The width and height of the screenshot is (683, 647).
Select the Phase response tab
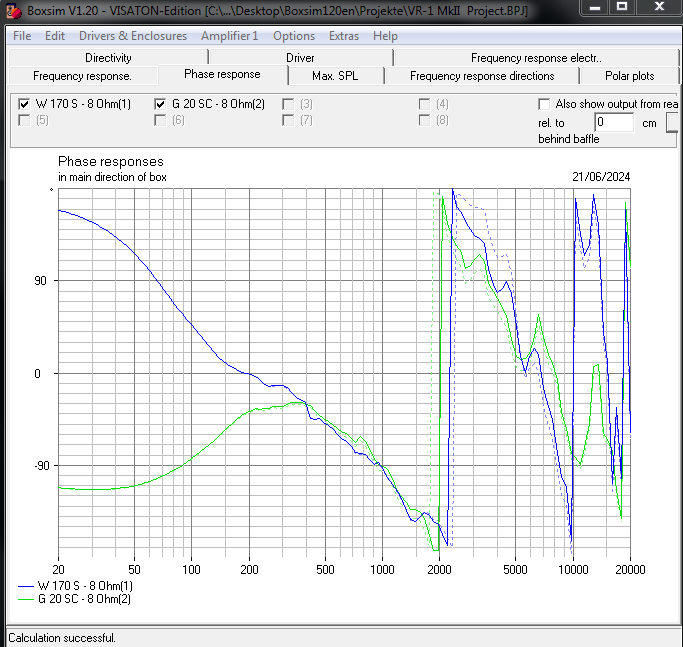(x=222, y=74)
